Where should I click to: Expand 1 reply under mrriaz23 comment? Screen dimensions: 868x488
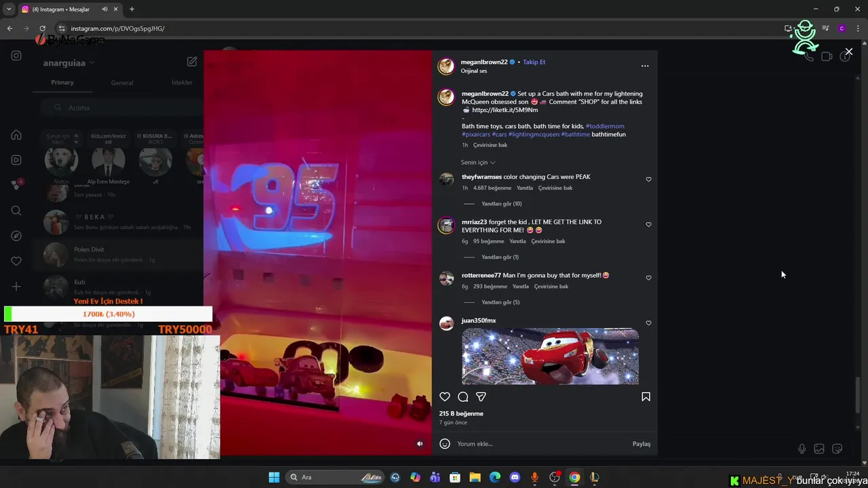coord(500,258)
